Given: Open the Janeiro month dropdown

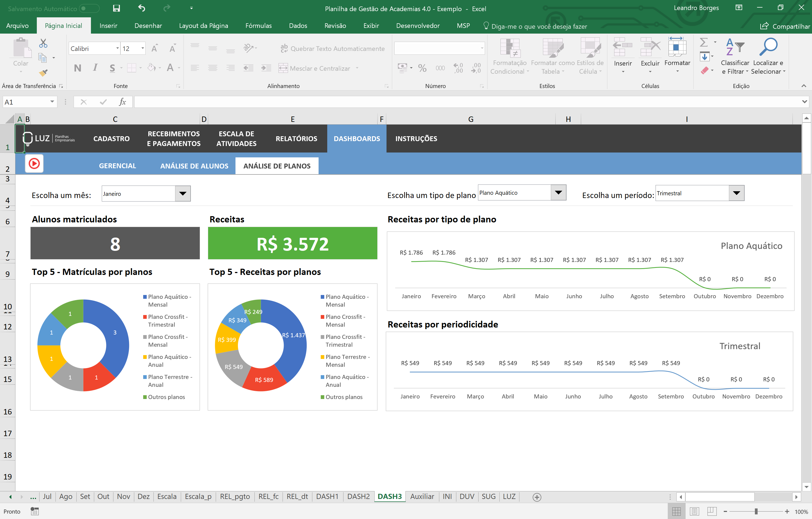Looking at the screenshot, I should pyautogui.click(x=183, y=194).
